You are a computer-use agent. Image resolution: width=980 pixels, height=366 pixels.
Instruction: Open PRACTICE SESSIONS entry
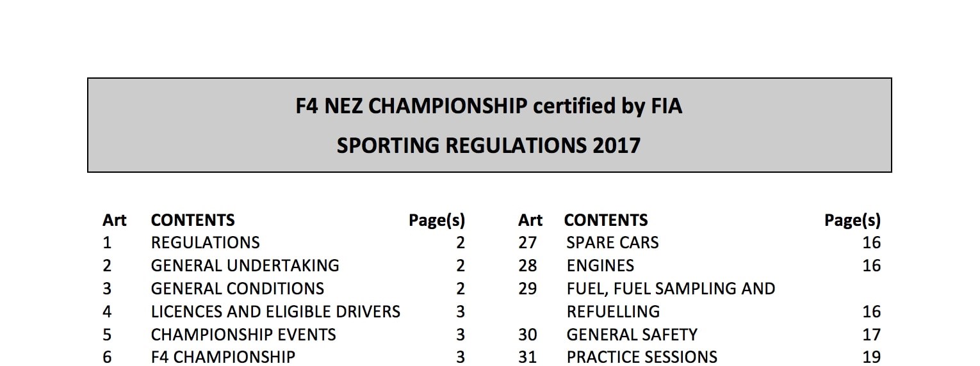[642, 357]
